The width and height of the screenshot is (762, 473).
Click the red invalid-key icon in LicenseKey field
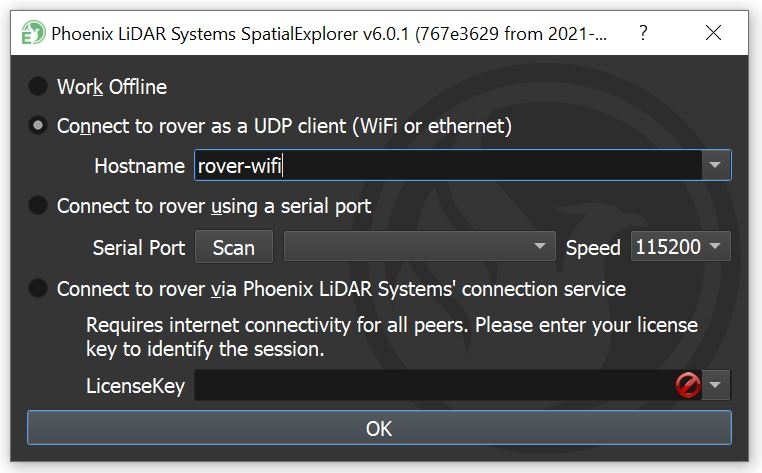(x=688, y=385)
